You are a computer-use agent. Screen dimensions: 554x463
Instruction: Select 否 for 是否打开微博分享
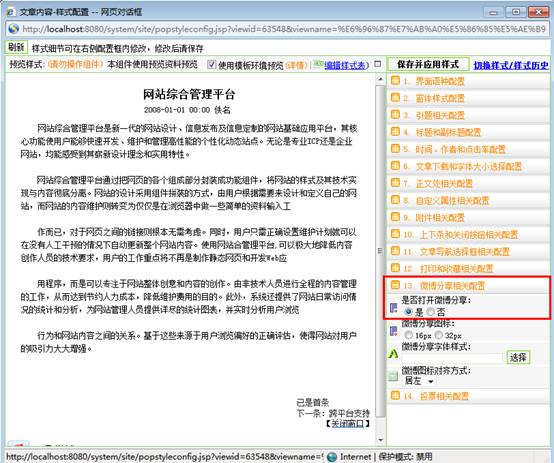(x=430, y=312)
